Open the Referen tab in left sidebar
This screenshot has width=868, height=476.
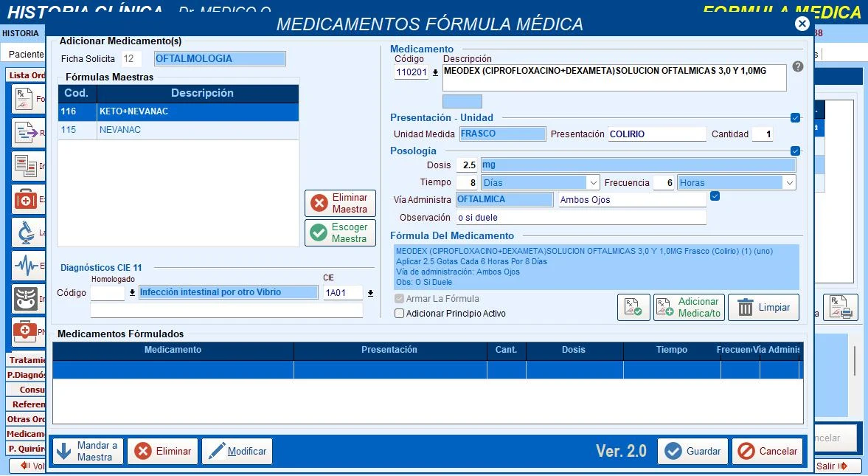[x=26, y=404]
